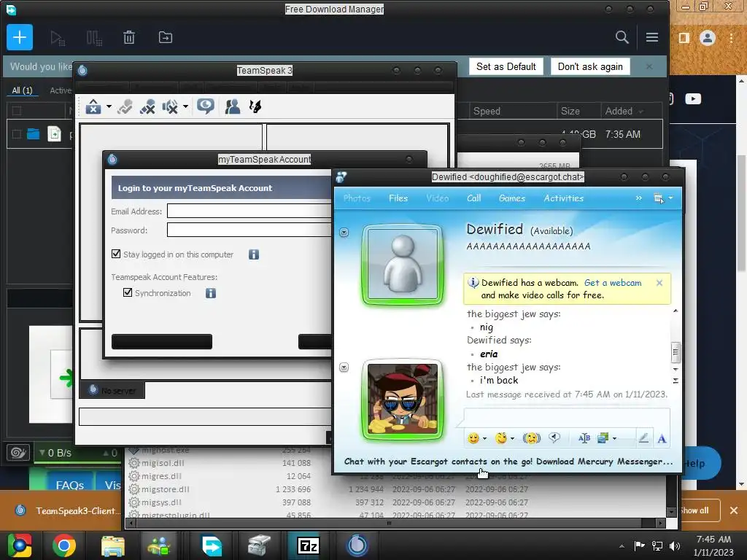747x560 pixels.
Task: Click info icon beside Stay logged in
Action: (x=254, y=254)
